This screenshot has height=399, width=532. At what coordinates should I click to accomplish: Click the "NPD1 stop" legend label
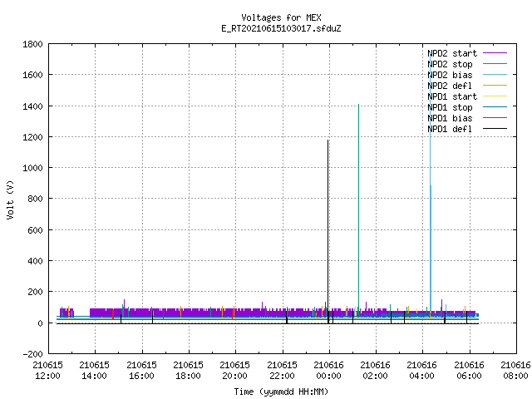[x=450, y=107]
